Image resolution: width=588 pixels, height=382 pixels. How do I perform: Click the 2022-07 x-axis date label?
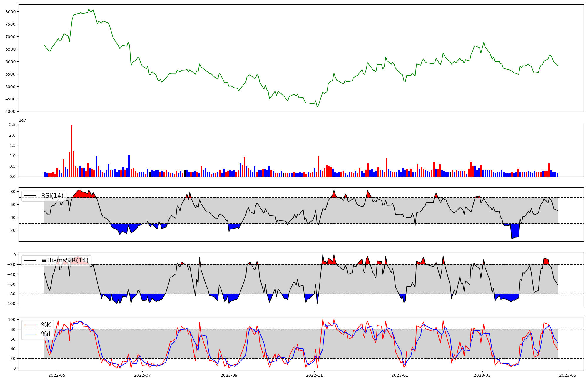(x=142, y=375)
